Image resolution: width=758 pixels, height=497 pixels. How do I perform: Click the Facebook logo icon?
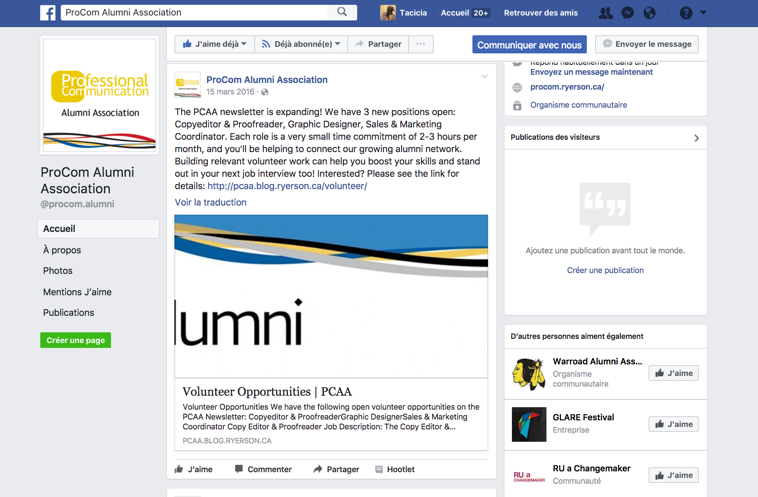[47, 13]
